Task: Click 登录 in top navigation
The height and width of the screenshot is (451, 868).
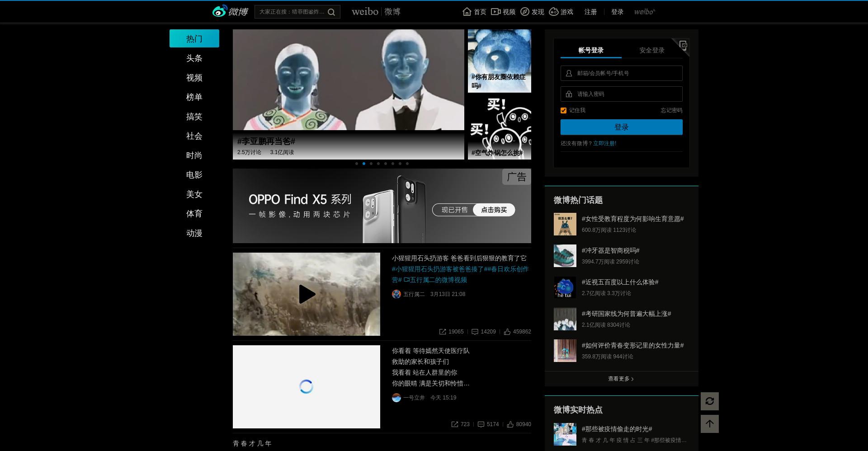Action: pyautogui.click(x=617, y=12)
